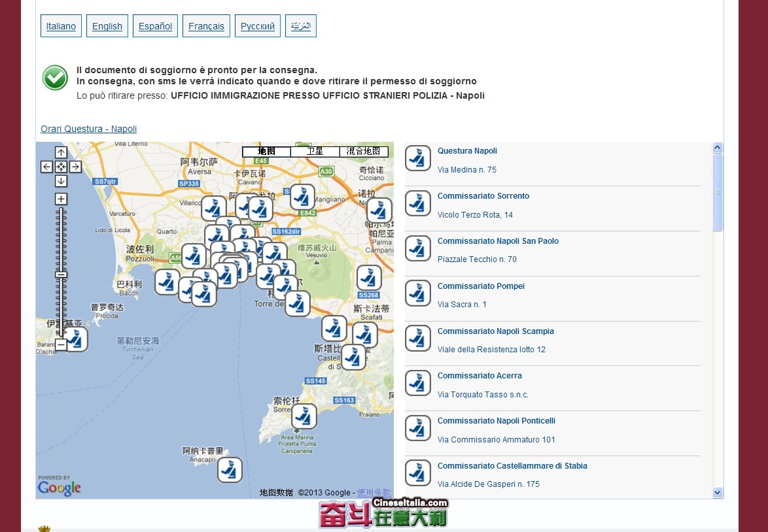Viewport: 768px width, 532px height.
Task: Click address text Via Sacra n. 1
Action: pyautogui.click(x=462, y=304)
